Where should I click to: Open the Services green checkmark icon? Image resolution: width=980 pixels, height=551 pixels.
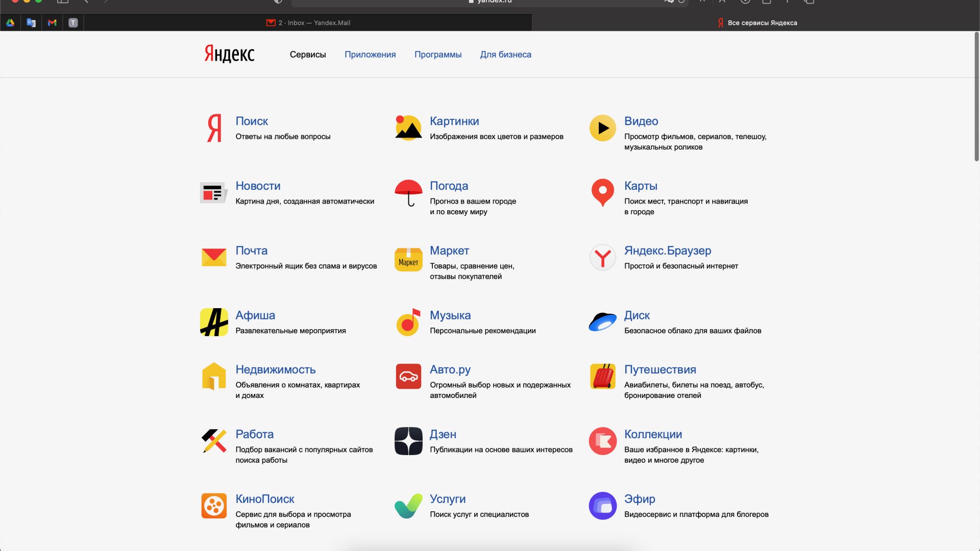[x=408, y=506]
